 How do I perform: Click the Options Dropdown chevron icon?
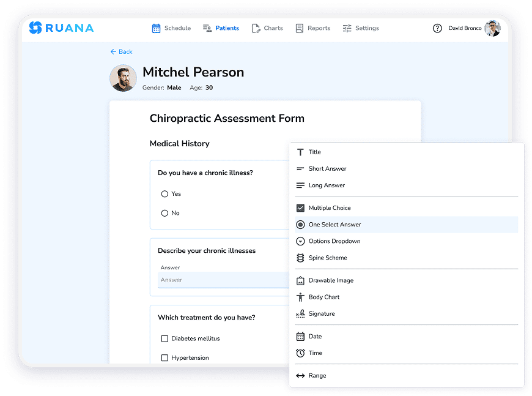300,241
